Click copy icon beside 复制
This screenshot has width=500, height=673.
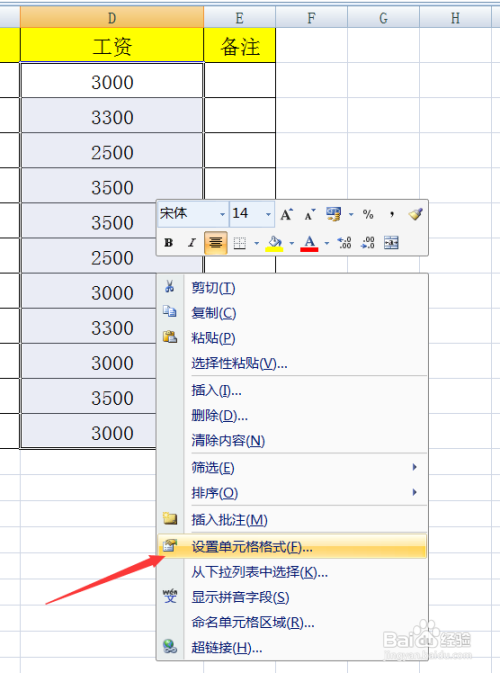pyautogui.click(x=170, y=312)
